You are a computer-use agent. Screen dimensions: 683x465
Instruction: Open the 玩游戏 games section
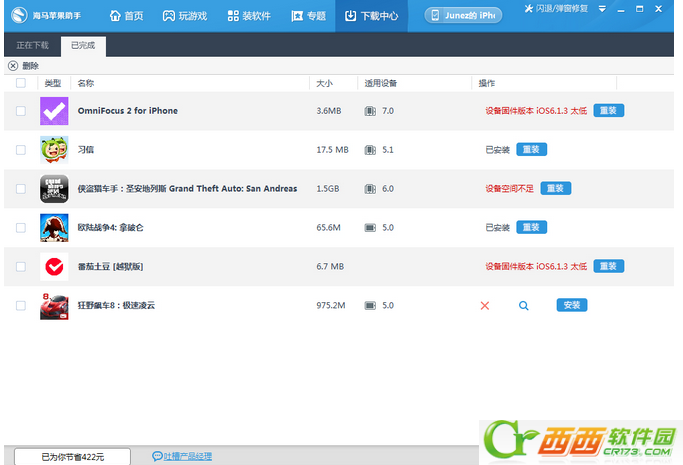[185, 16]
